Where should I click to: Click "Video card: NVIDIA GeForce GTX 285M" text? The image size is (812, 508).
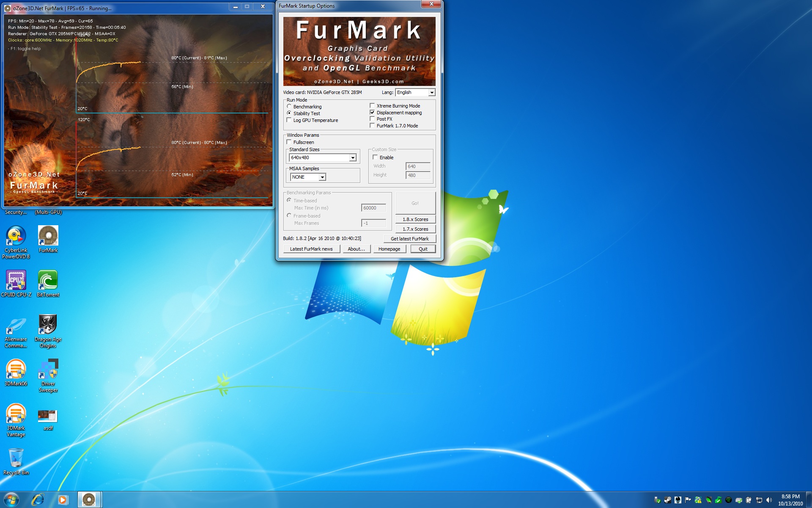click(x=322, y=92)
